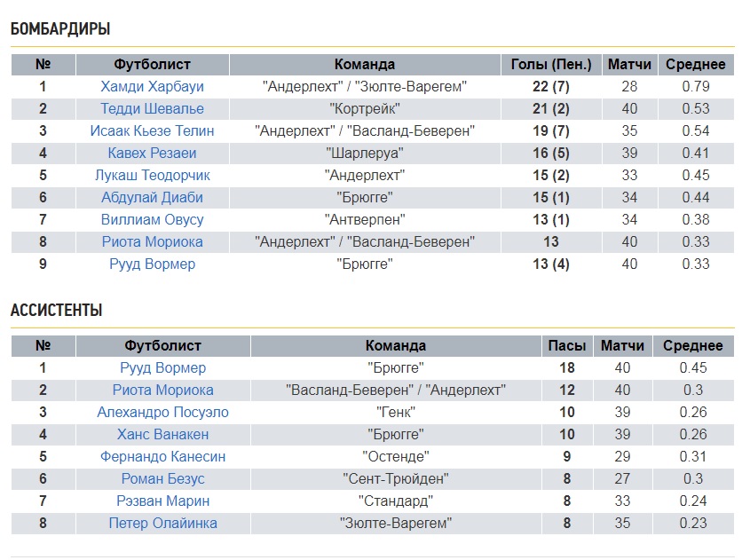Click the Виллиам Овусу link
The image size is (742, 560).
point(152,219)
